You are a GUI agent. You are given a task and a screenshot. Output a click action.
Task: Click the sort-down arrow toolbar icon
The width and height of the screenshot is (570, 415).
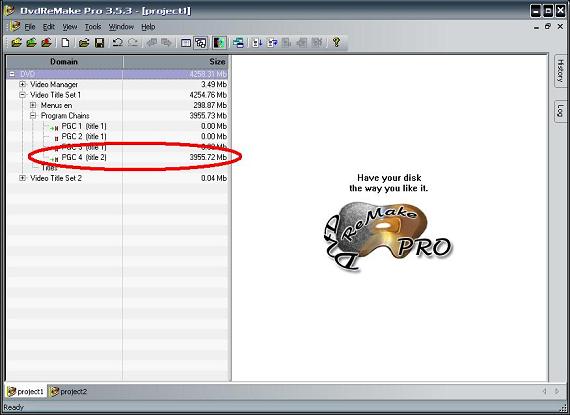[257, 43]
